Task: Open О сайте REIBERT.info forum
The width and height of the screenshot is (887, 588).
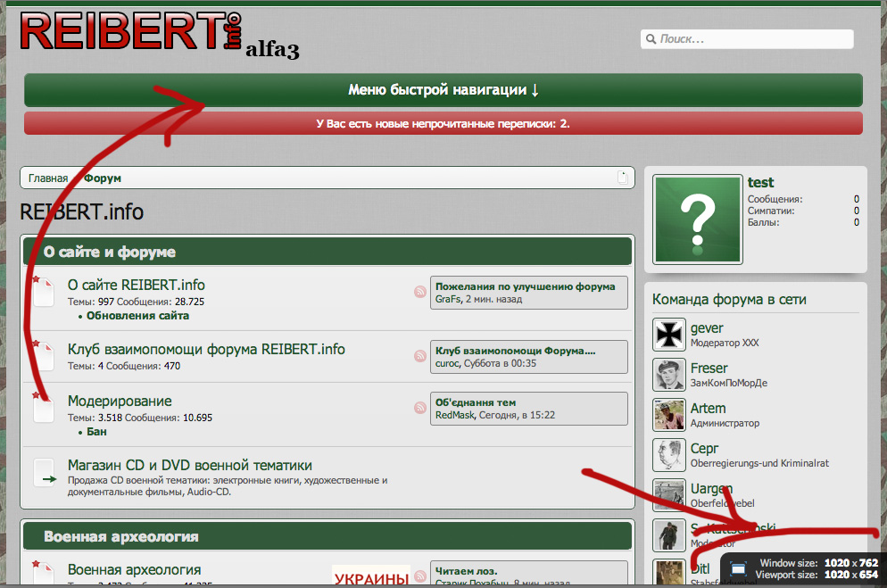Action: point(137,285)
